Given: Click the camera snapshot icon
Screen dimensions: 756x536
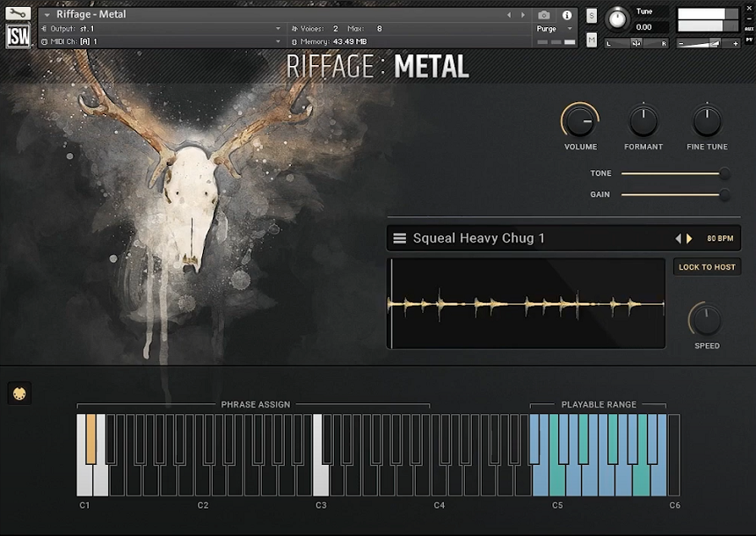Looking at the screenshot, I should [x=544, y=15].
